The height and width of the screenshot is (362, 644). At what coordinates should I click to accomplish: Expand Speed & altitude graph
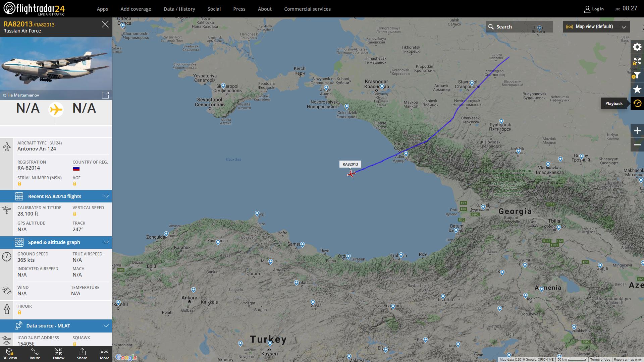[x=56, y=242]
